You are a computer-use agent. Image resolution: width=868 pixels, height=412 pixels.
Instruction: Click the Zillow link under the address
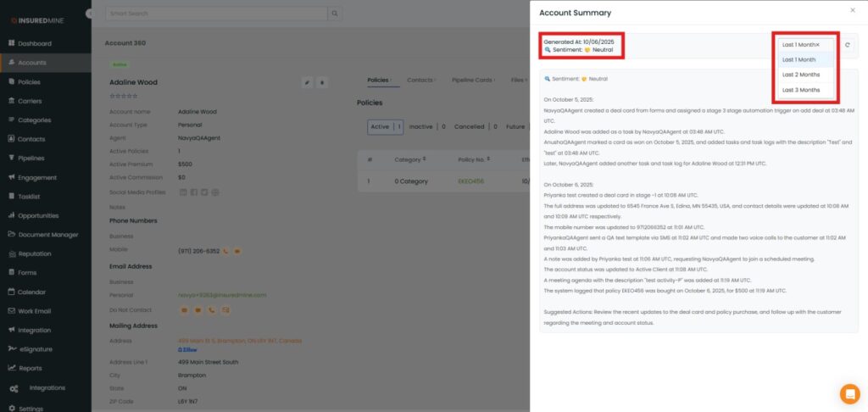[187, 349]
